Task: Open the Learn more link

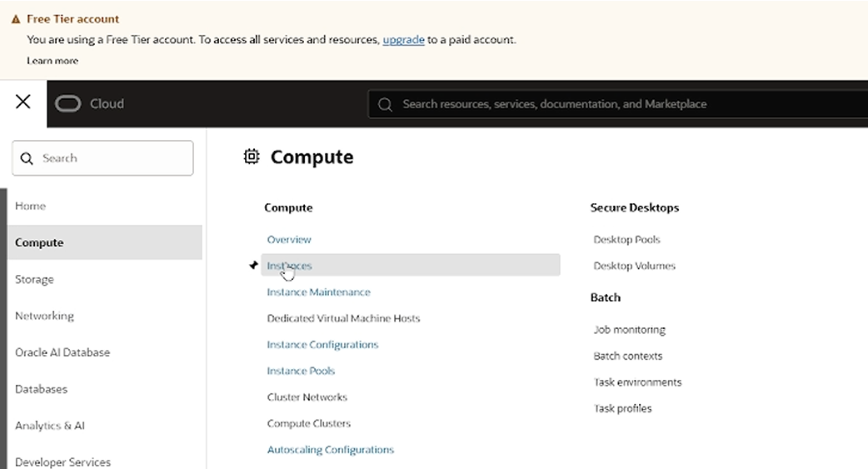Action: pos(52,61)
